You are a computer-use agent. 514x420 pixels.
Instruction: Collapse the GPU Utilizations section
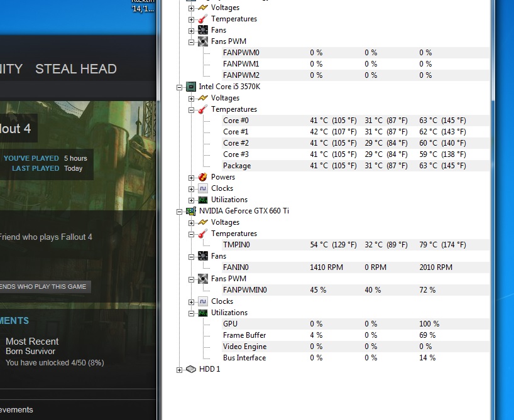[192, 313]
